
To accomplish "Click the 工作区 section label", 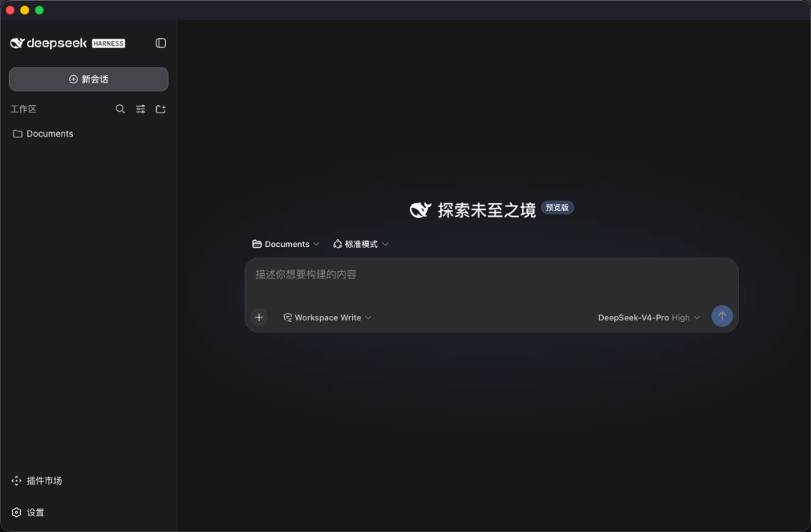I will (x=23, y=109).
